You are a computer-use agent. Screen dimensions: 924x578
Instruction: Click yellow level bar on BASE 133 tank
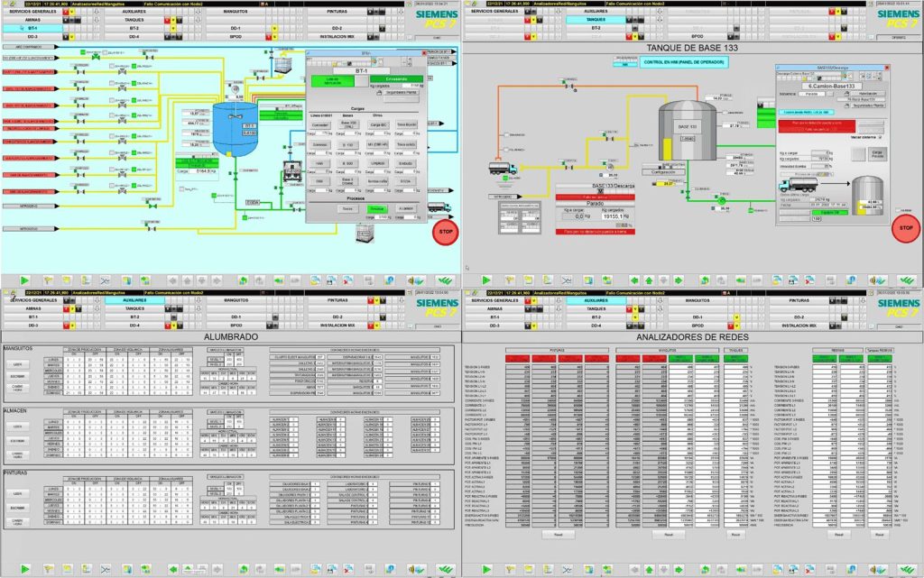coord(667,150)
